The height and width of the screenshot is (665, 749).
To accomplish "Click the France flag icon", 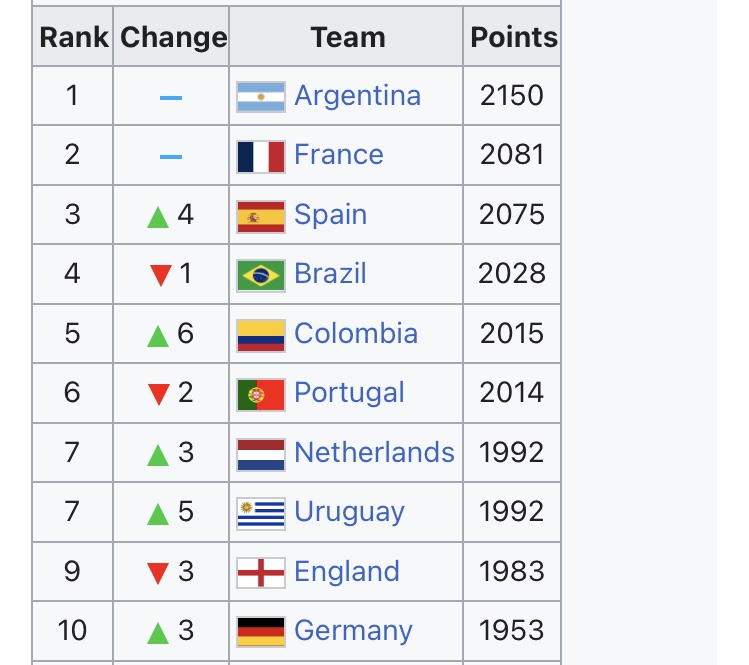I will click(261, 156).
